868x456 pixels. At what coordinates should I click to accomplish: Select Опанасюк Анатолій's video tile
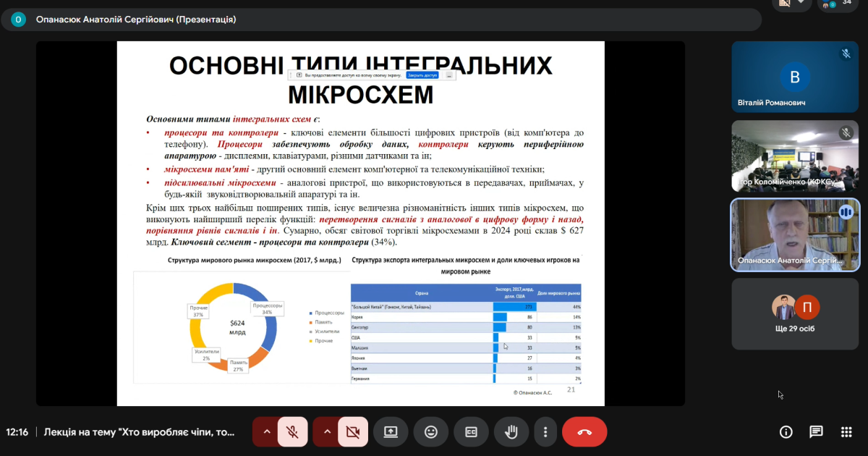tap(795, 235)
